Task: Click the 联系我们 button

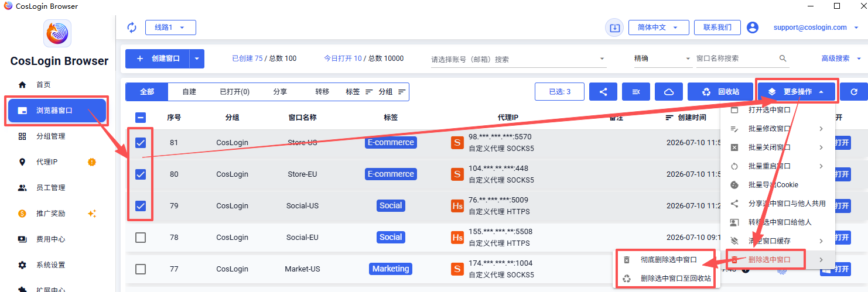Action: [x=717, y=28]
